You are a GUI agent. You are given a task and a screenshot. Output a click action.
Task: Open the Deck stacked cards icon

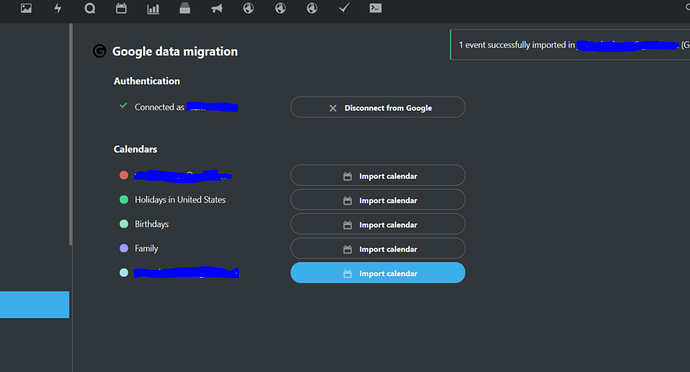point(185,8)
